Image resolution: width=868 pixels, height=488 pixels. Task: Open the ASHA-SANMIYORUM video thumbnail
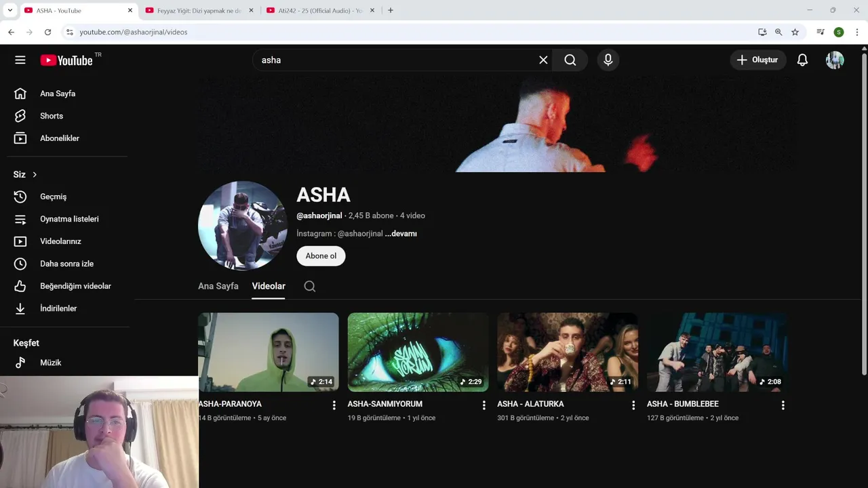coord(418,352)
